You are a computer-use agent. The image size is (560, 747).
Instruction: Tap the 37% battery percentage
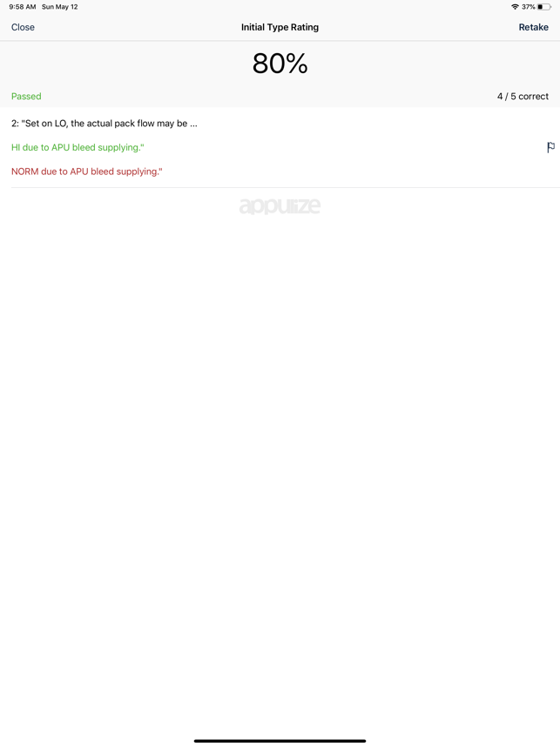[x=528, y=7]
